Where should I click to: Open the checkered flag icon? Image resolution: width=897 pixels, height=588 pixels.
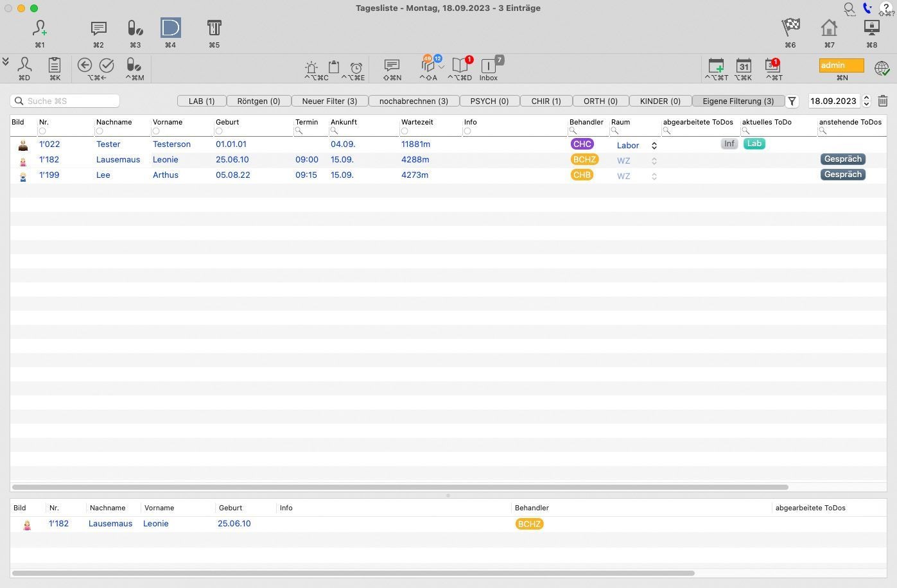(x=790, y=28)
